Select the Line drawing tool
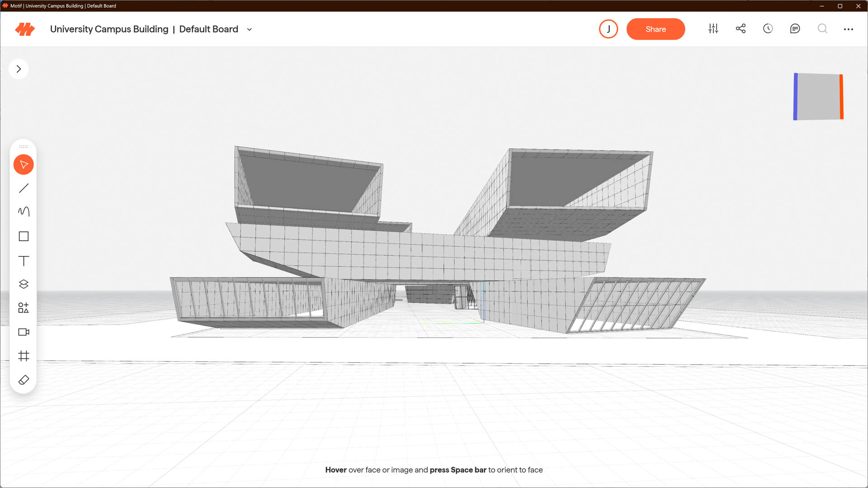868x488 pixels. tap(24, 188)
